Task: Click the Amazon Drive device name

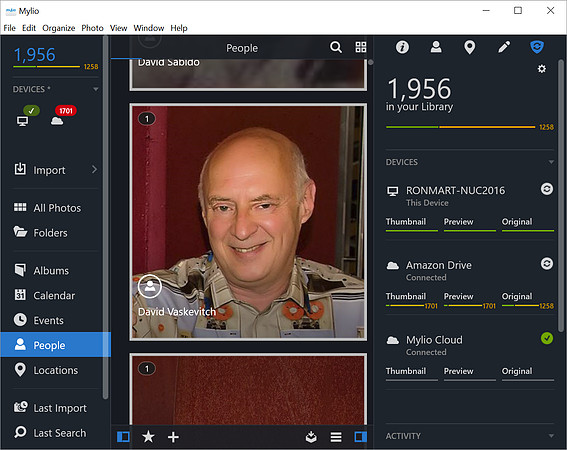Action: pyautogui.click(x=439, y=265)
